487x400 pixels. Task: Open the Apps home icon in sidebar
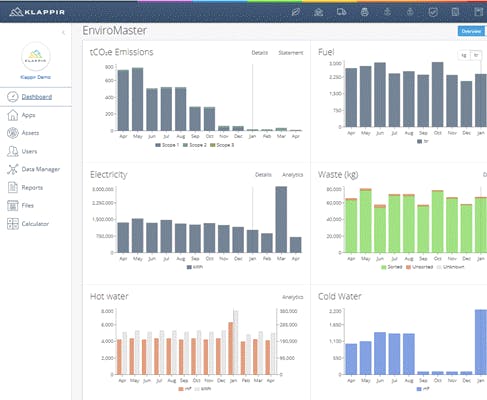click(x=13, y=115)
